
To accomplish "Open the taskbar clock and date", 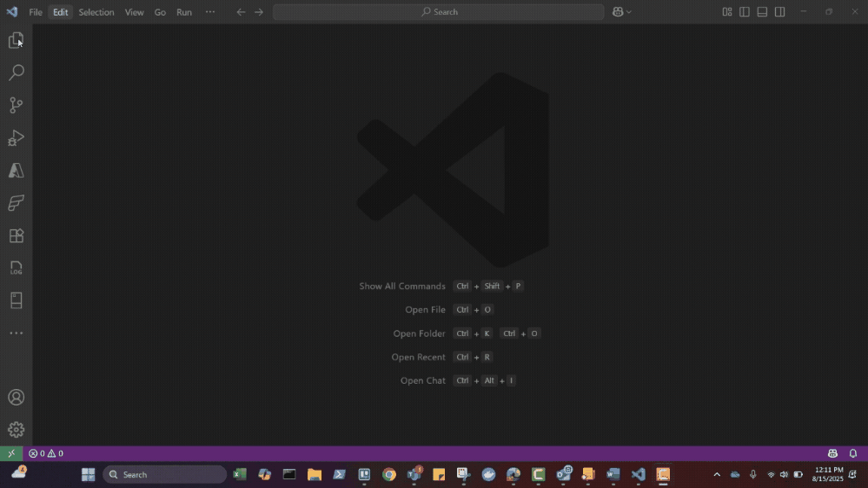I will tap(829, 474).
